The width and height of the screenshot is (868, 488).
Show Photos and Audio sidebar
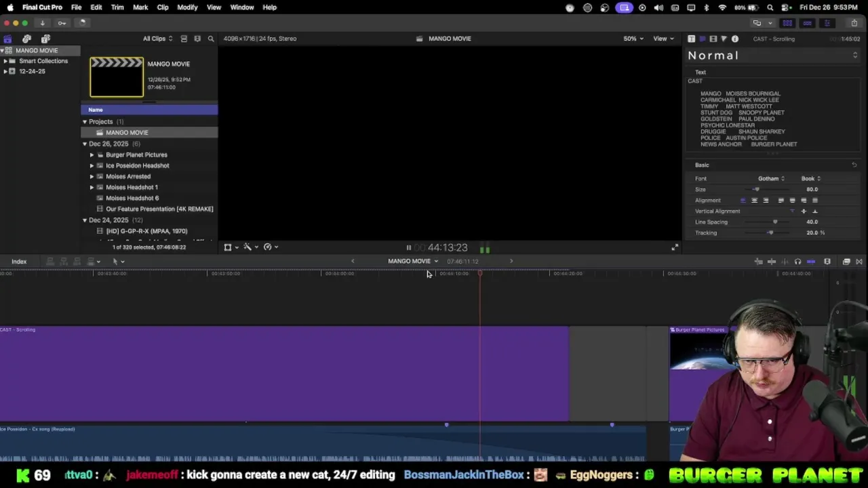point(26,39)
